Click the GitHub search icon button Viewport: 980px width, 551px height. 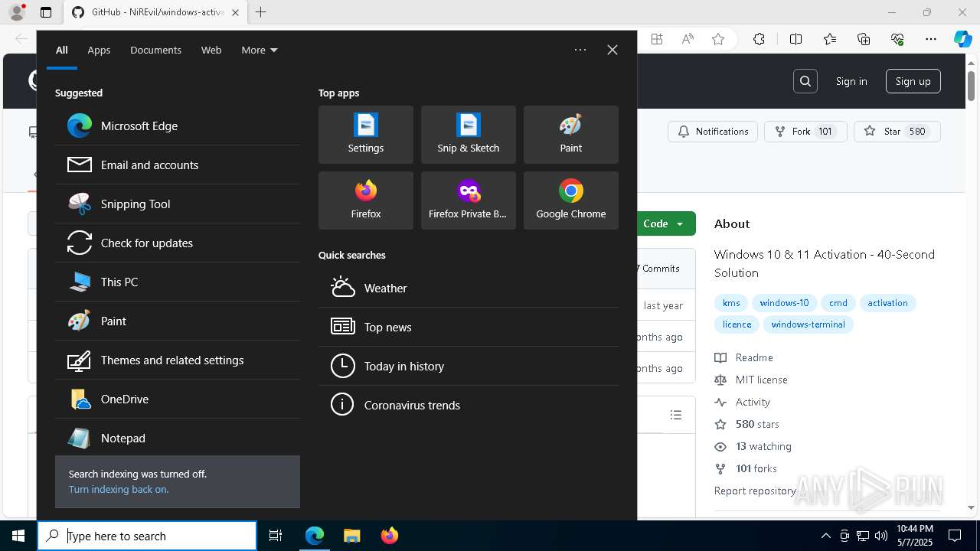pos(805,81)
